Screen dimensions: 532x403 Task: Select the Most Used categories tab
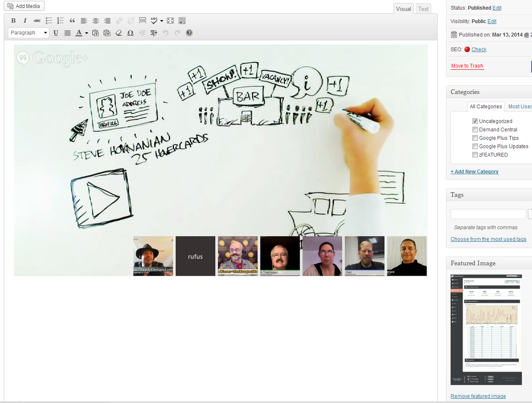[x=519, y=107]
